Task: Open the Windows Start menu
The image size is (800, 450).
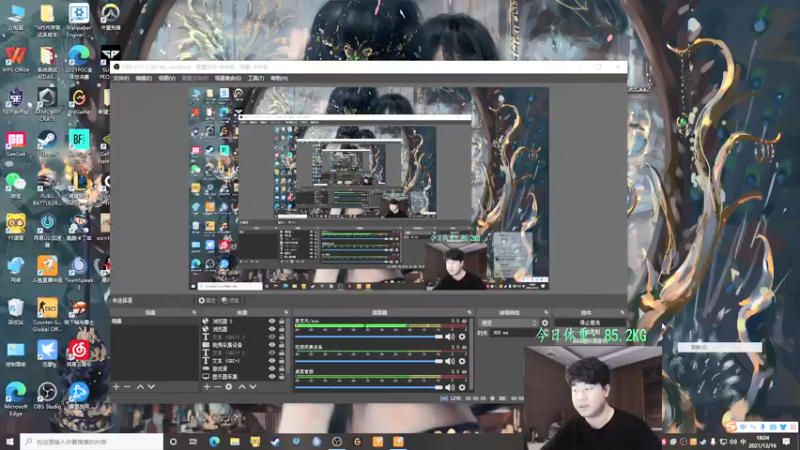Action: [x=10, y=442]
